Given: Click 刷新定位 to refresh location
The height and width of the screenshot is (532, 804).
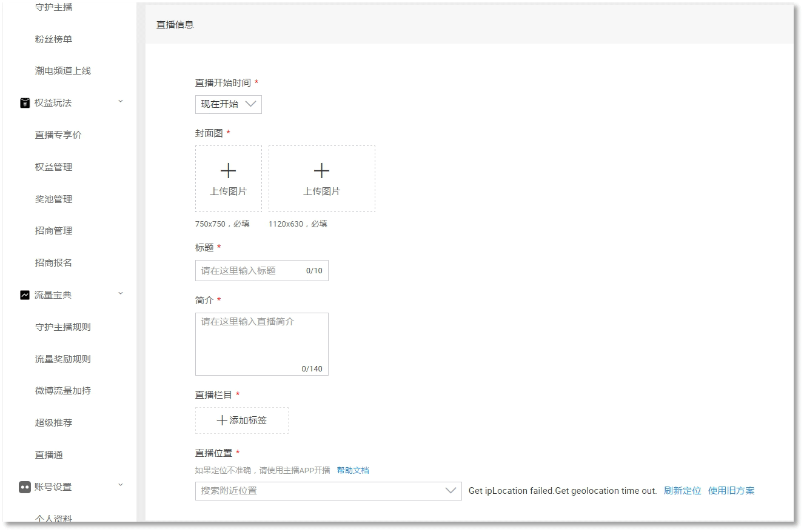Looking at the screenshot, I should tap(682, 491).
